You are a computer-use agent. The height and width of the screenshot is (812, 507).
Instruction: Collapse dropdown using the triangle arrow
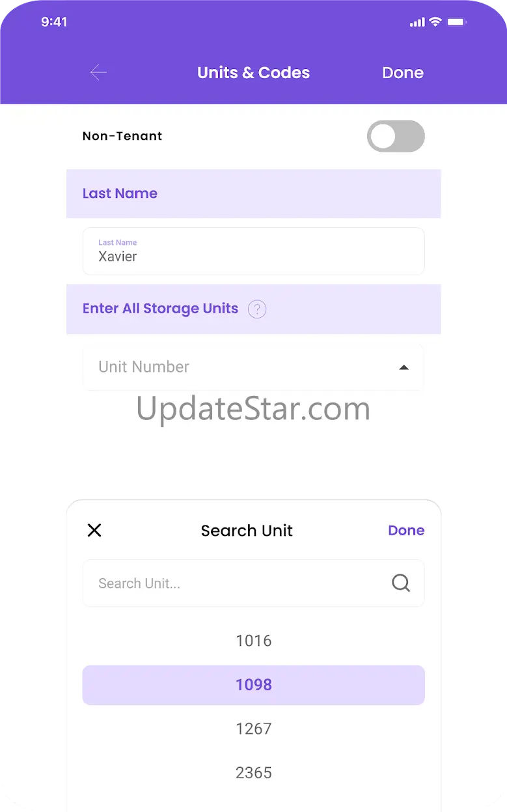[x=404, y=367]
